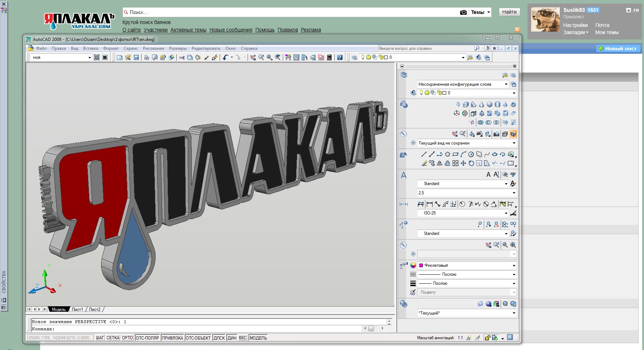Create a Box solid from dashboard
The image size is (644, 350).
(466, 104)
